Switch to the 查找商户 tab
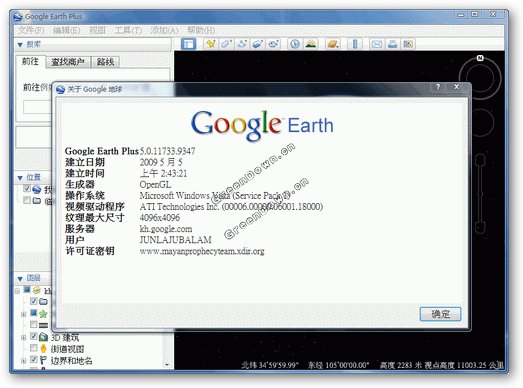 [68, 62]
